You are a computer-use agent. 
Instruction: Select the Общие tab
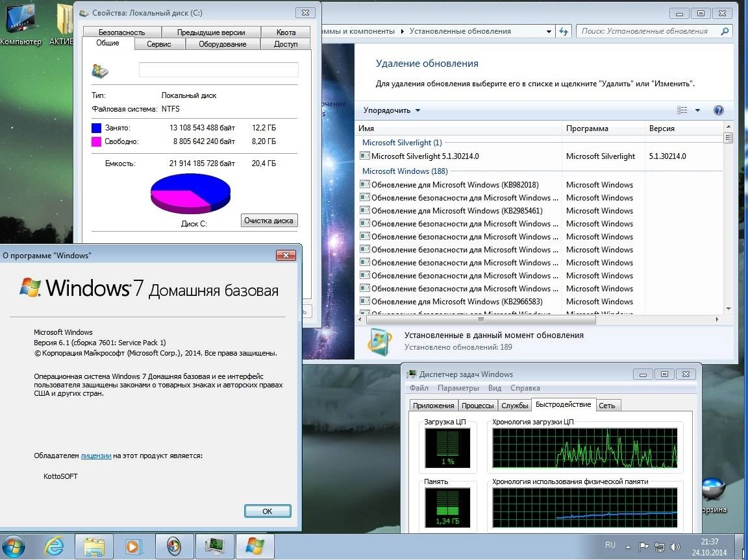tap(108, 43)
